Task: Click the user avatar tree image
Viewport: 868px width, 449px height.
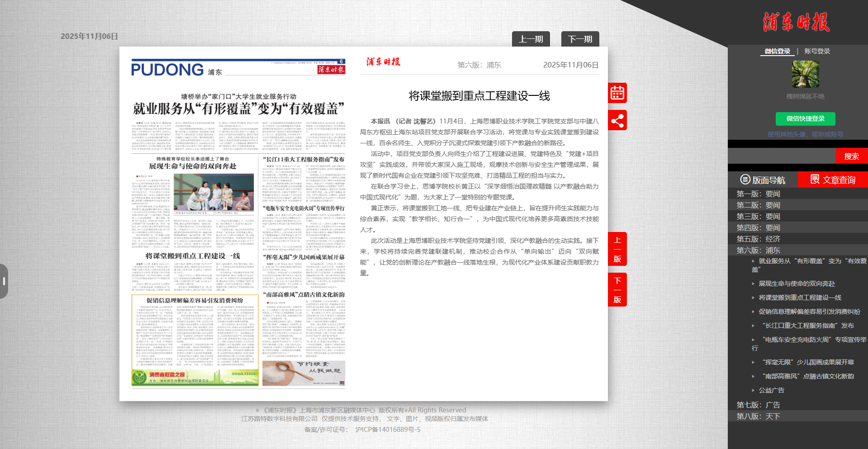Action: (x=805, y=74)
